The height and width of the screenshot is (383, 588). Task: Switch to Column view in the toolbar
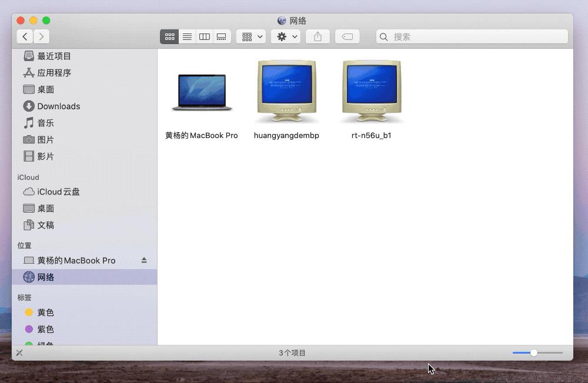click(204, 36)
